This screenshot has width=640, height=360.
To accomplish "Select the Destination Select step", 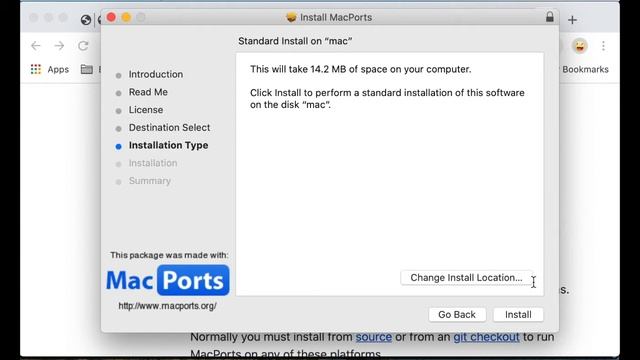I will [x=169, y=128].
